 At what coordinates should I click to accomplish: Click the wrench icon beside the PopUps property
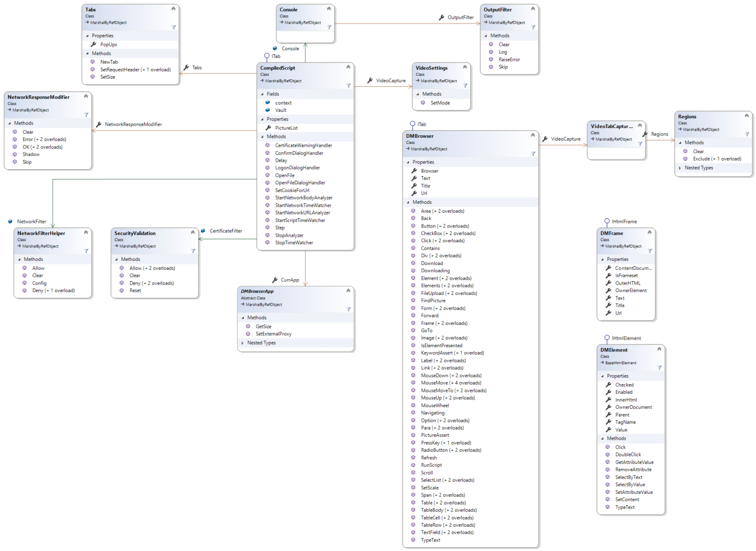point(93,44)
